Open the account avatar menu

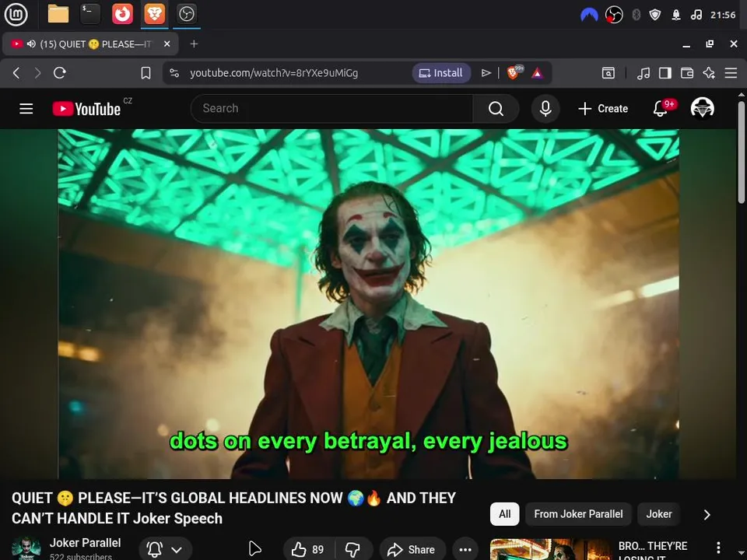coord(702,108)
